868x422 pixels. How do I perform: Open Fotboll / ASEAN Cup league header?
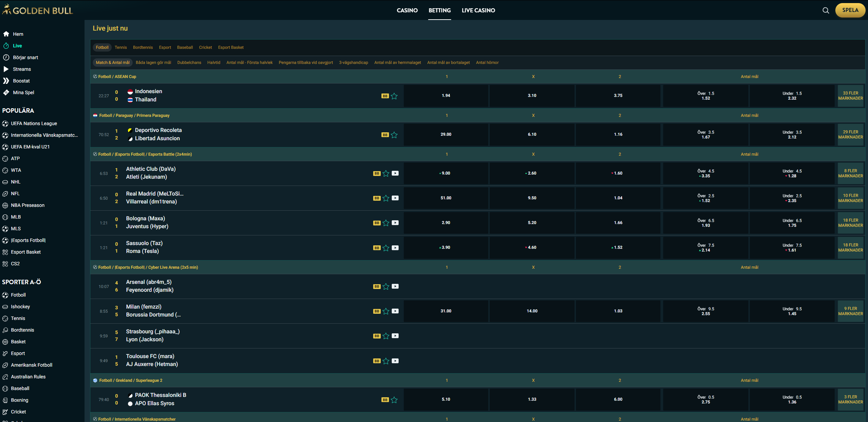pyautogui.click(x=117, y=77)
